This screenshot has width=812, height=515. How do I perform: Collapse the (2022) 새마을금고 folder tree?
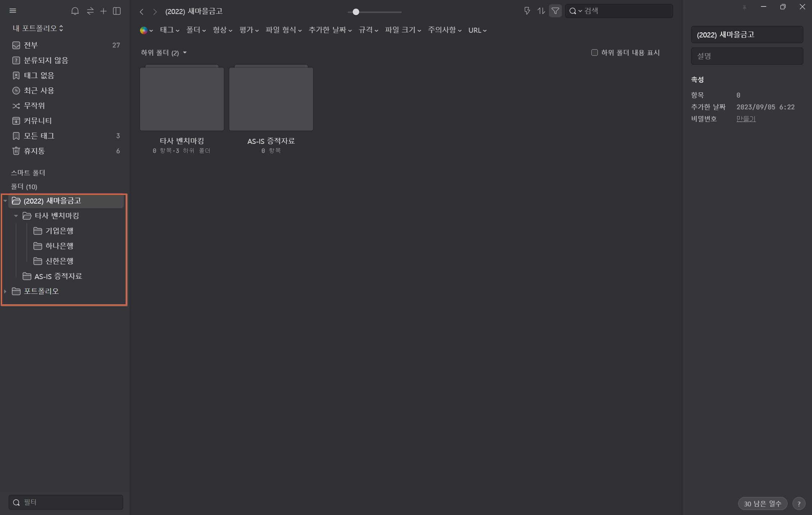pyautogui.click(x=5, y=201)
